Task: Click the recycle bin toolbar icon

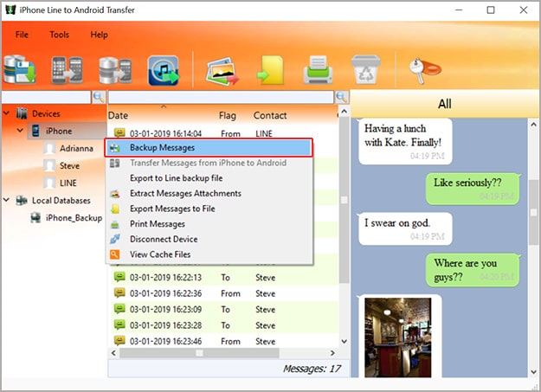Action: (x=364, y=70)
